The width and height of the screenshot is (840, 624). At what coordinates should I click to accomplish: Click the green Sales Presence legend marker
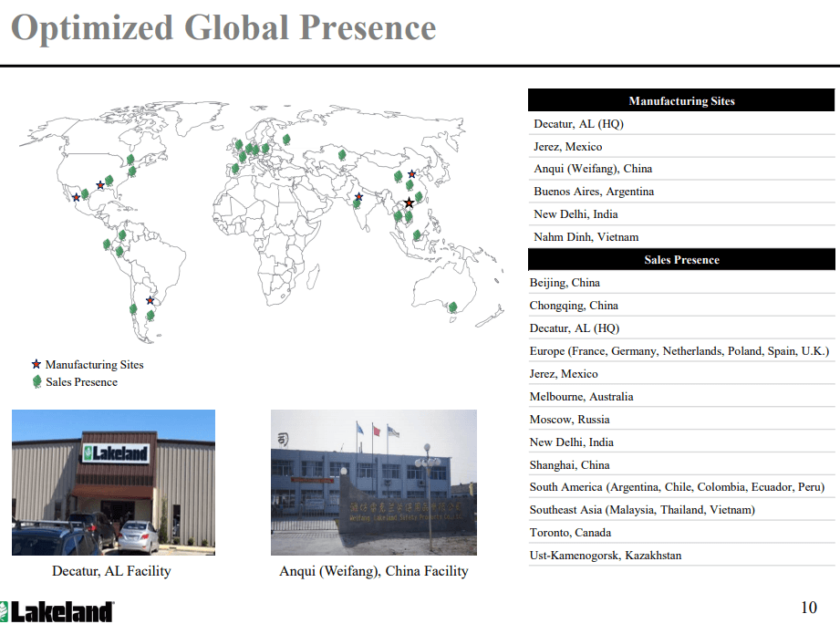click(x=37, y=381)
